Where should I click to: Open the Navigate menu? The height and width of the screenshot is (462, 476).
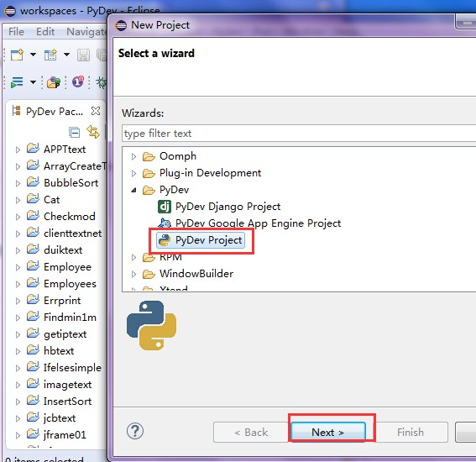pos(86,32)
